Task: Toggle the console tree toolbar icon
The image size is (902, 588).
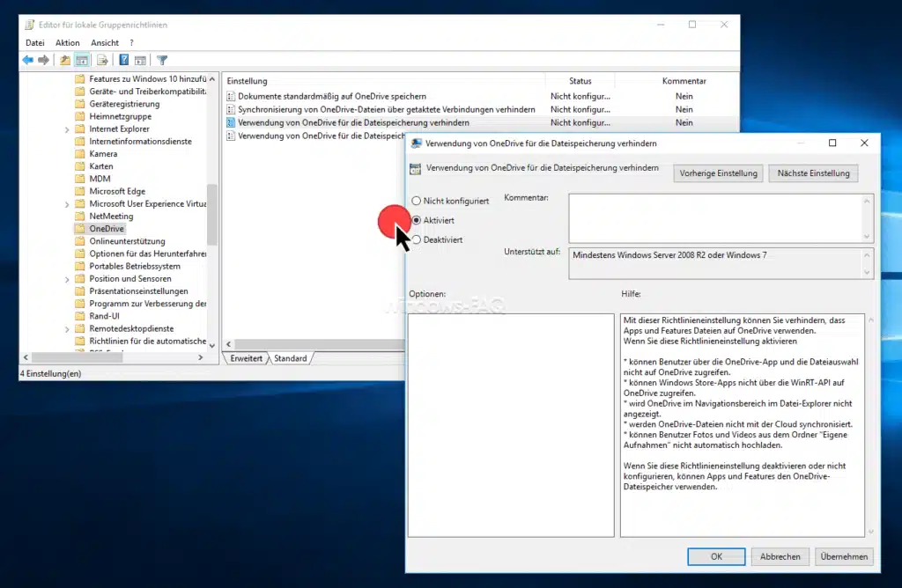Action: coord(82,60)
